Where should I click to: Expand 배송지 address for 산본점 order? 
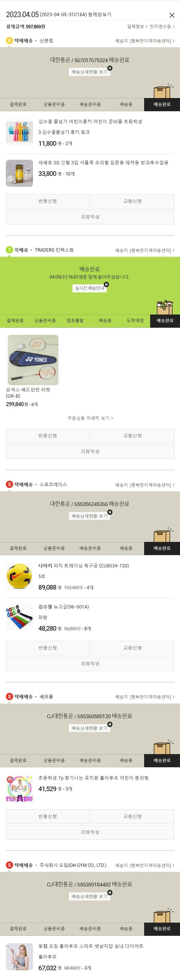click(x=145, y=41)
